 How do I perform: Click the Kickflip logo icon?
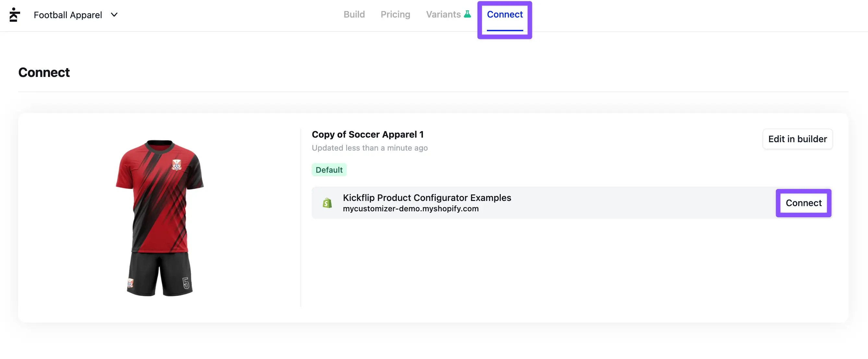point(15,15)
